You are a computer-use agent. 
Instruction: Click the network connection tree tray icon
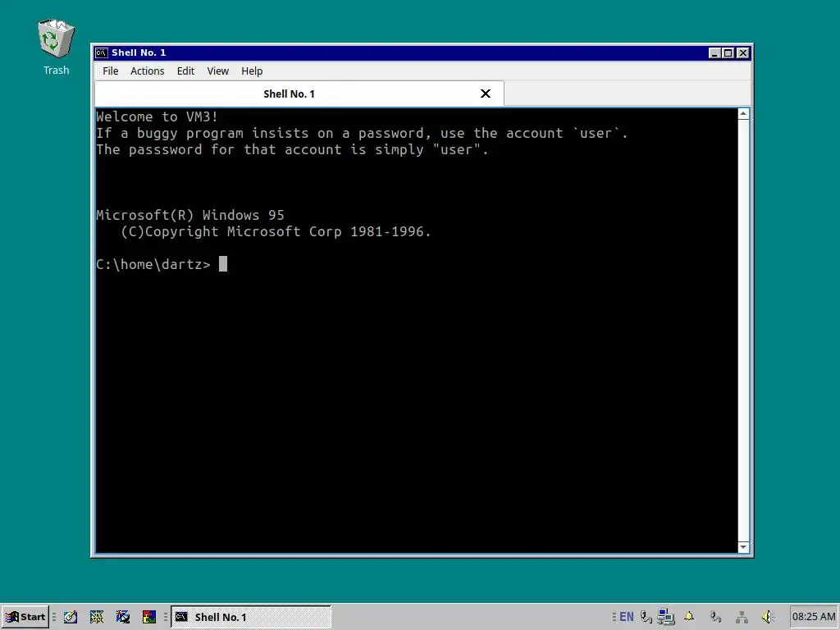pos(742,617)
